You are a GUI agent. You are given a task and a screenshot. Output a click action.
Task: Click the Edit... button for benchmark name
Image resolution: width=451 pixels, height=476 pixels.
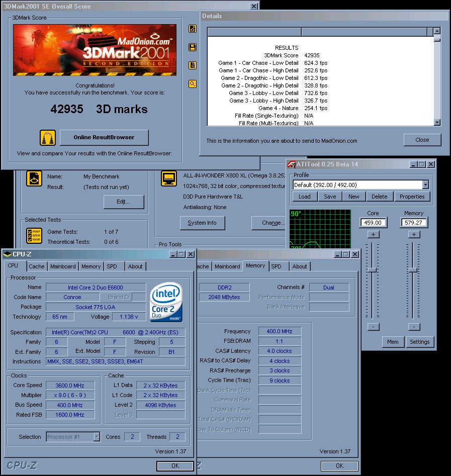coord(124,202)
